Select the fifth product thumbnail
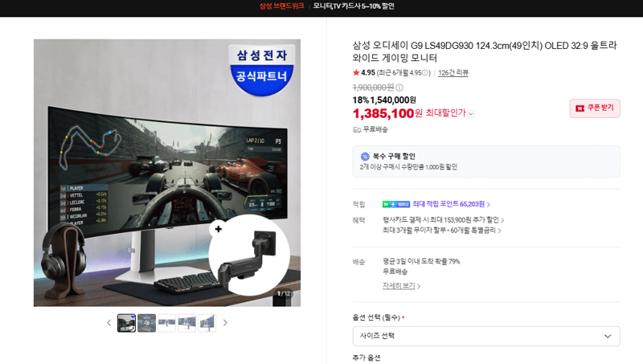 pyautogui.click(x=207, y=323)
